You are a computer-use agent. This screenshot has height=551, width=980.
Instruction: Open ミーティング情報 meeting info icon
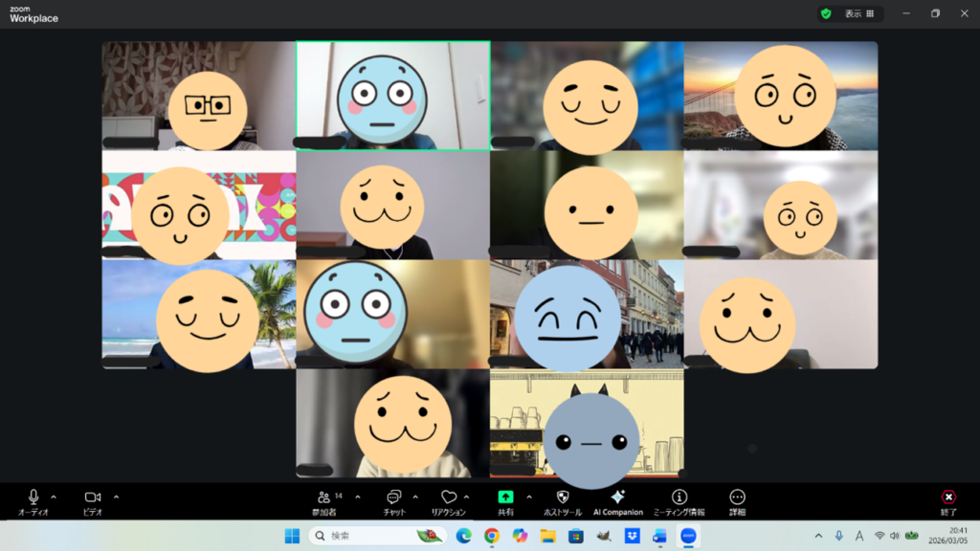[x=679, y=497]
